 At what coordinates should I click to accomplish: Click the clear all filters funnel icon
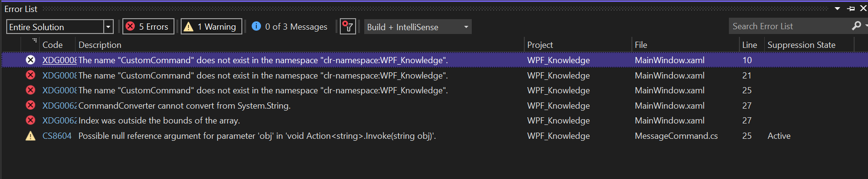coord(348,27)
